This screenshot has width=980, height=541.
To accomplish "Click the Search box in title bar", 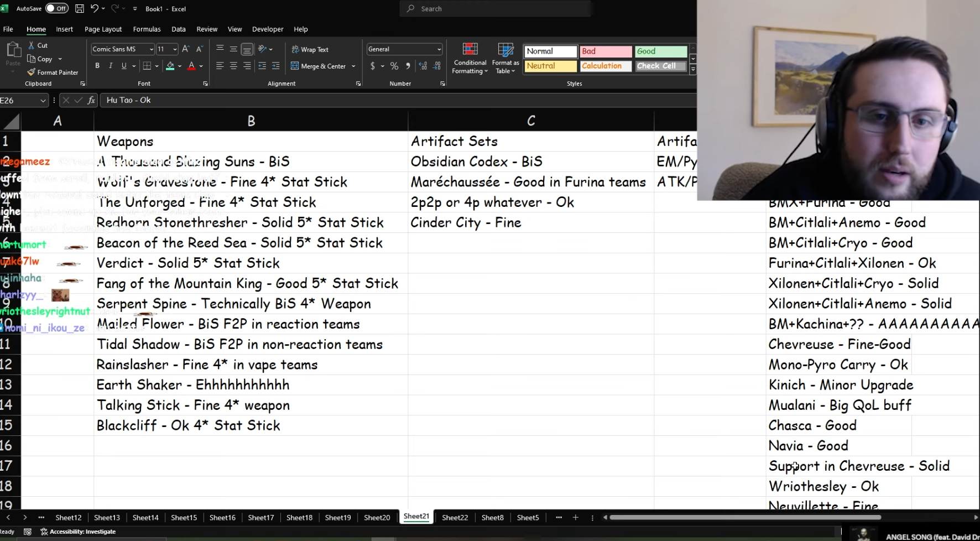I will (x=495, y=9).
